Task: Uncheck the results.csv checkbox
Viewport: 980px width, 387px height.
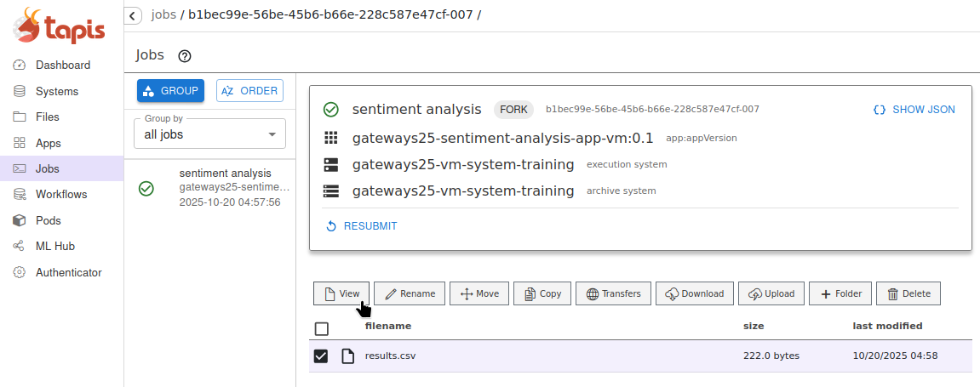Action: [321, 356]
